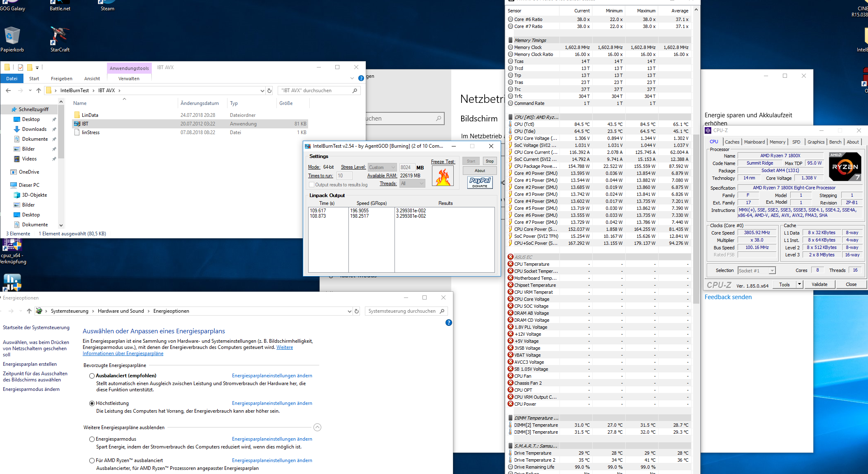Click the Hardware und Sound breadcrumb
The height and width of the screenshot is (474, 868).
pos(121,311)
